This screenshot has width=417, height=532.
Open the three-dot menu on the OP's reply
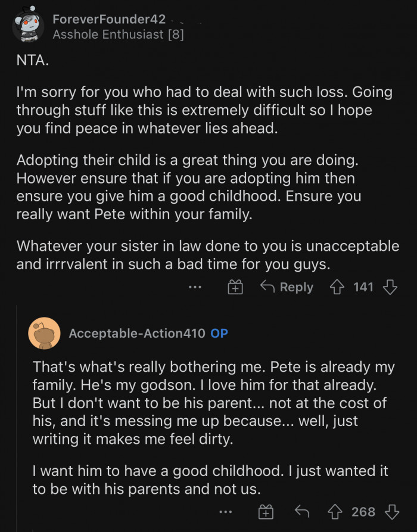[x=225, y=512]
